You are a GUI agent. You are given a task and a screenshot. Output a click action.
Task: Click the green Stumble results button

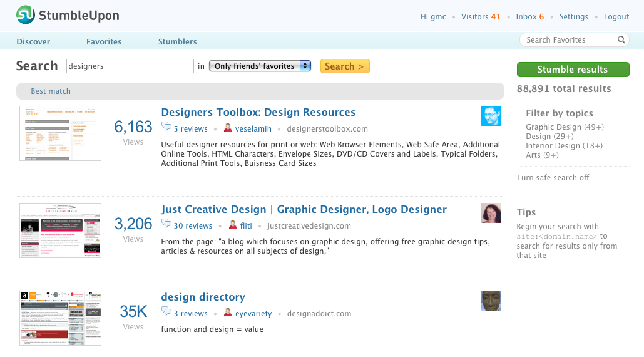pyautogui.click(x=573, y=70)
